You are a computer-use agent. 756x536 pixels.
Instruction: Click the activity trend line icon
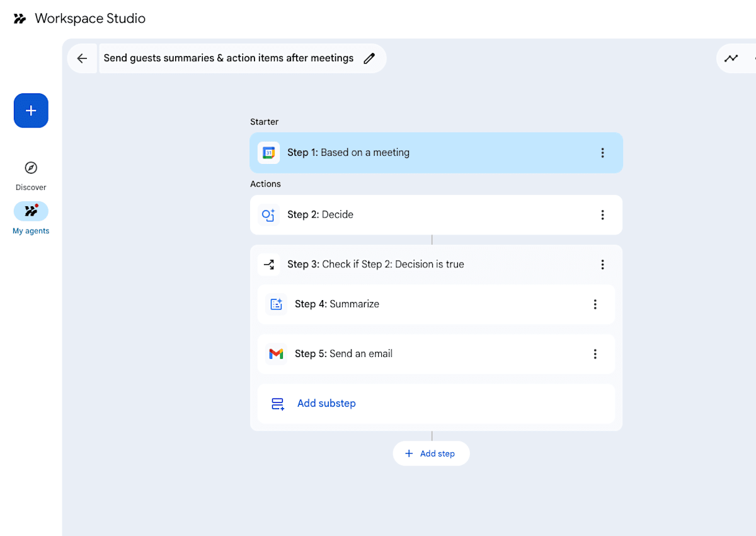[x=731, y=59]
